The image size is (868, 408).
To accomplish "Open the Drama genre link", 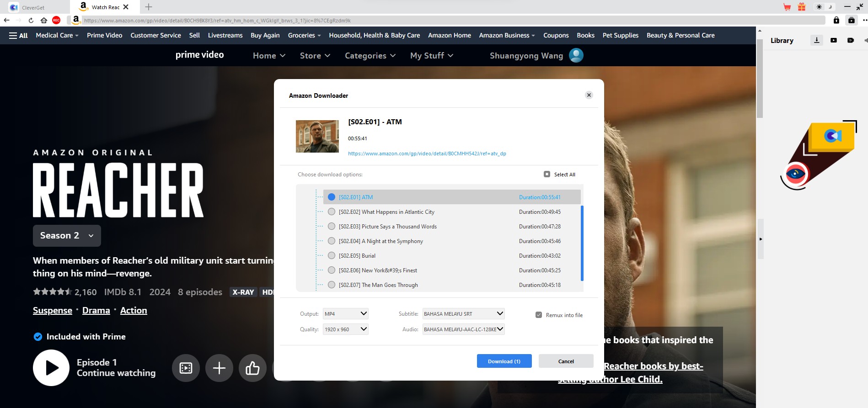I will coord(96,311).
